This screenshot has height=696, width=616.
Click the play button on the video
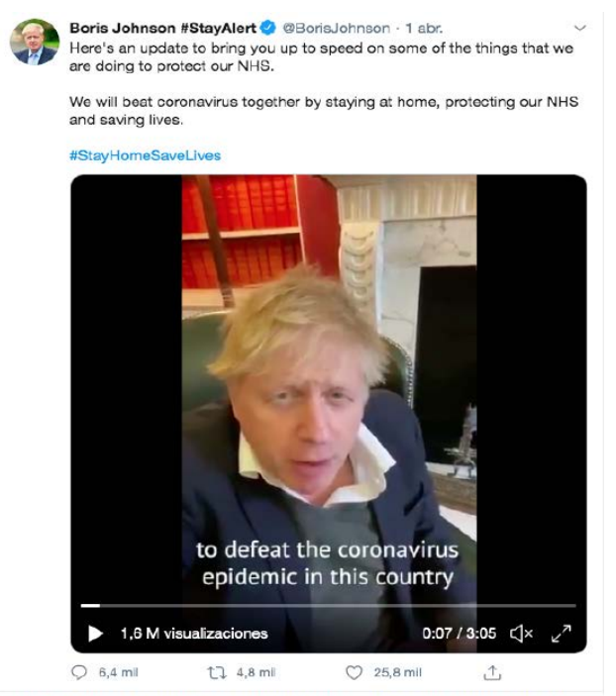(x=95, y=634)
